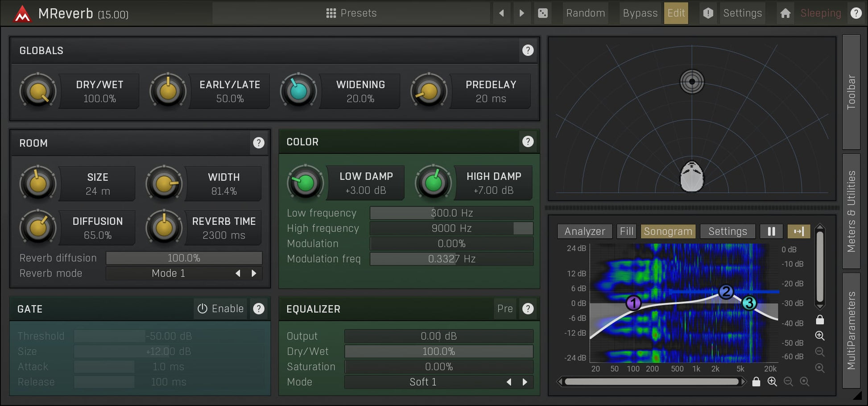Click the zoom-in magnifier under the lock
Viewport: 868px width, 406px height.
tap(820, 336)
